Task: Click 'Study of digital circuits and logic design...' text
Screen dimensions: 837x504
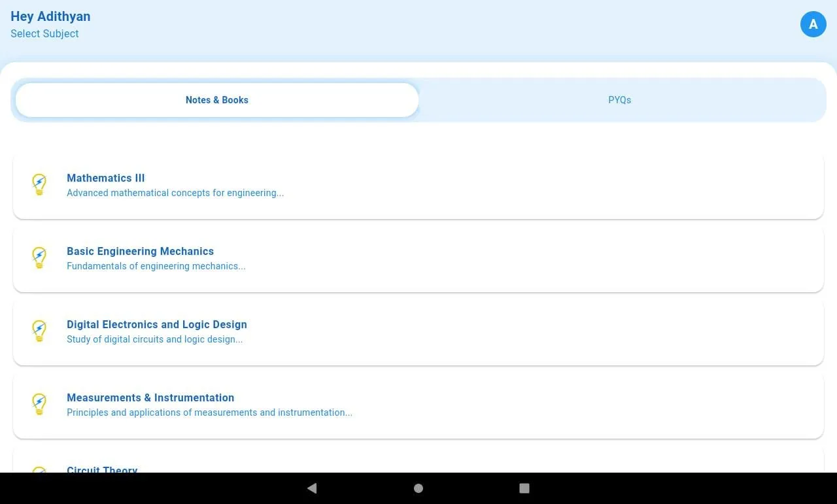Action: coord(155,339)
